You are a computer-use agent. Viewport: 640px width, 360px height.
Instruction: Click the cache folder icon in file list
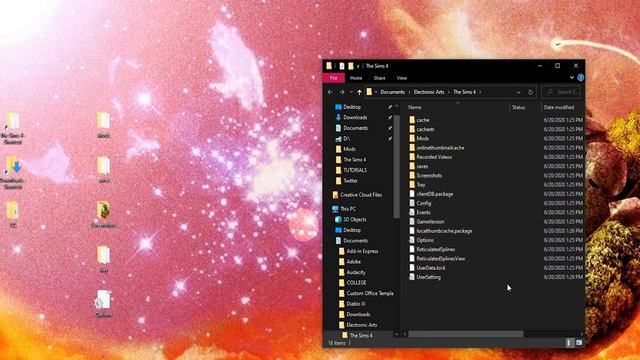point(412,120)
